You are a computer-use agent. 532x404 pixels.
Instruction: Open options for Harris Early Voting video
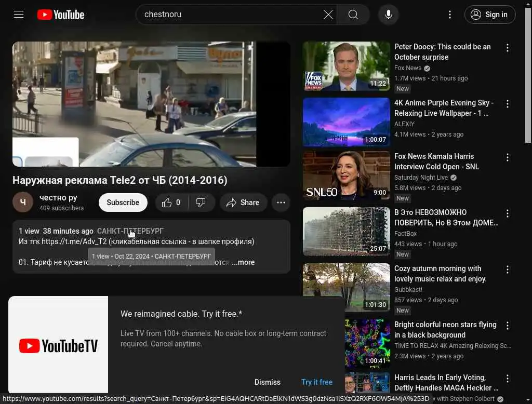[507, 379]
